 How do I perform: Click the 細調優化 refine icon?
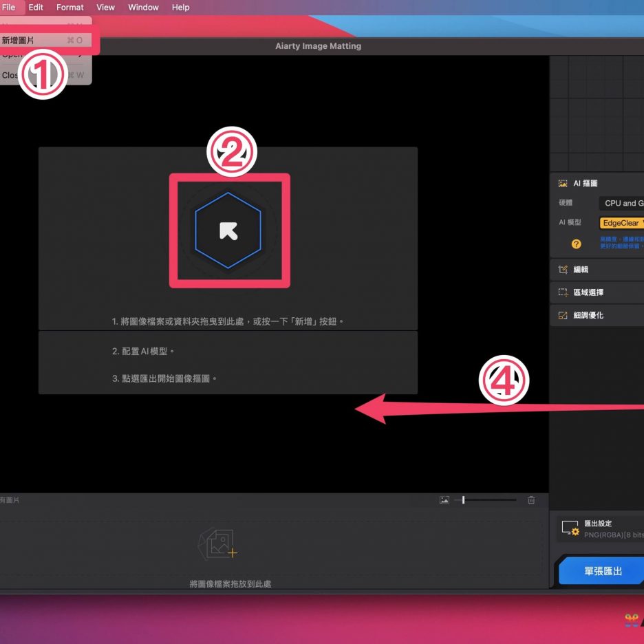(x=563, y=315)
